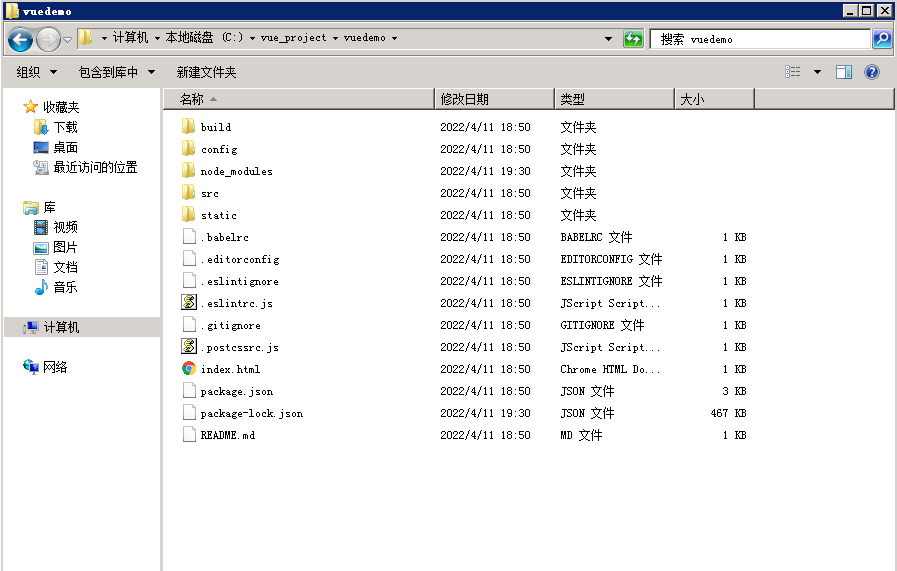Open help with the question mark icon
Screen dimensions: 897x571
[871, 72]
